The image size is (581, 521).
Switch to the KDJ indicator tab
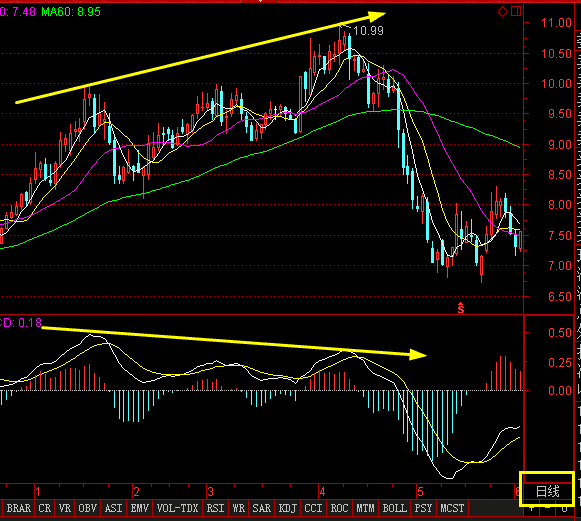(288, 508)
